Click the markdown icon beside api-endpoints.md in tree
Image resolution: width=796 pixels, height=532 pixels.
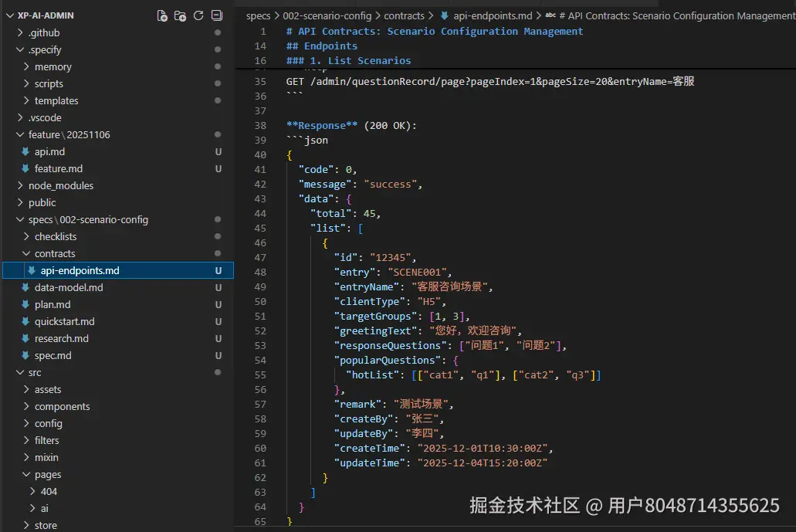click(x=32, y=270)
